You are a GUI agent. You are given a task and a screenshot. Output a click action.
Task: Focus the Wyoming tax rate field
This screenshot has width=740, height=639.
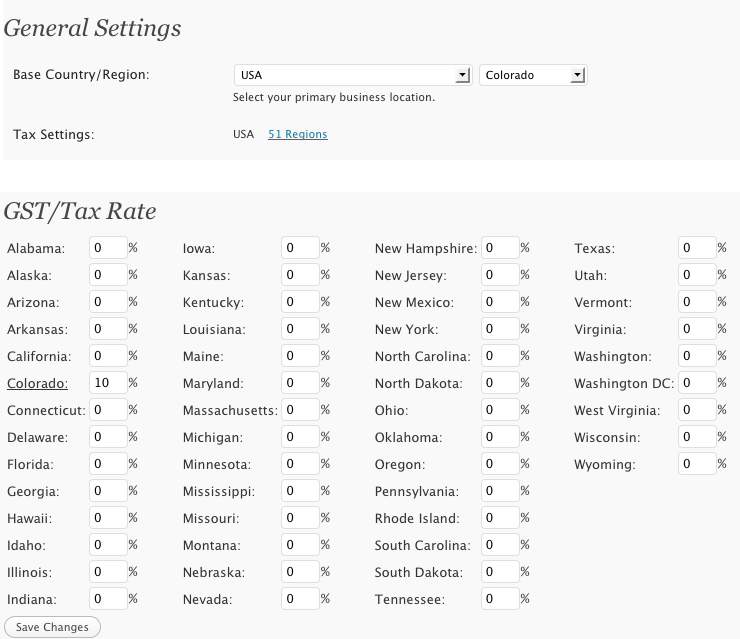(696, 464)
